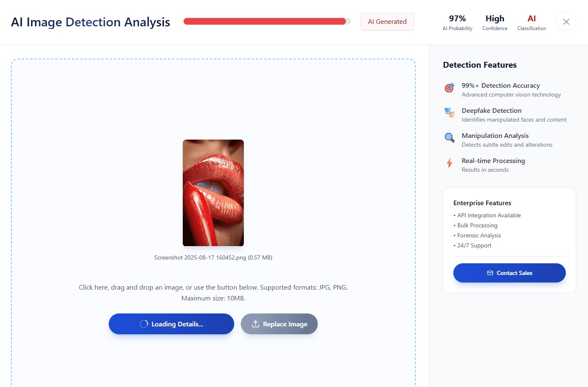Screen dimensions: 588x387
Task: Click the AI Image Detection Analysis heading
Action: click(90, 22)
